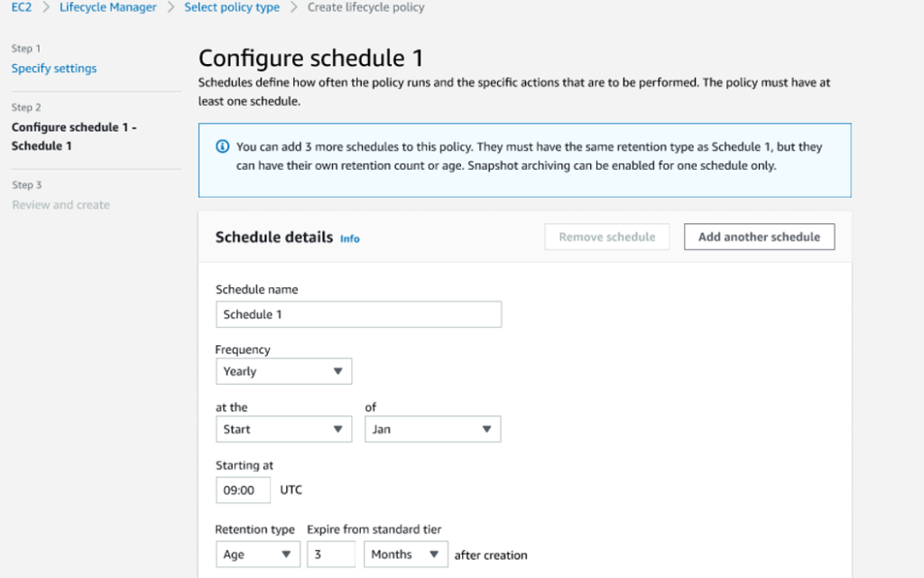The width and height of the screenshot is (924, 578).
Task: Click the Frequency dropdown arrow icon
Action: (x=339, y=370)
